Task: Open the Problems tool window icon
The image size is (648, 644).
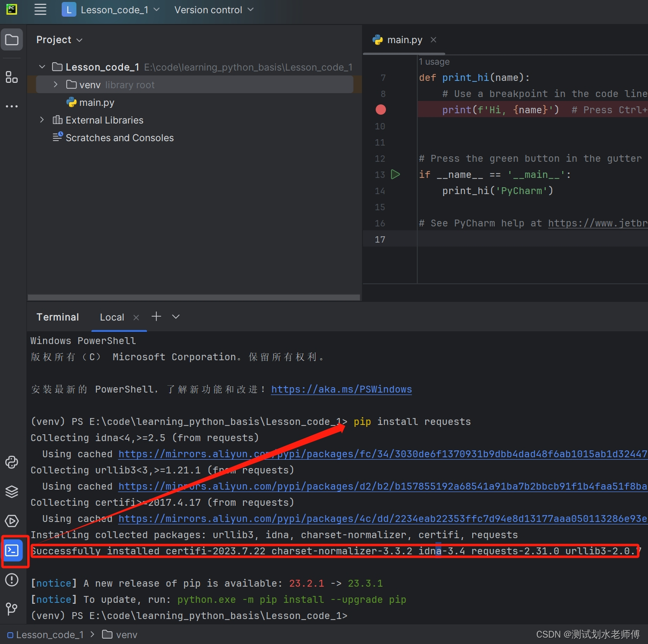Action: pyautogui.click(x=12, y=580)
